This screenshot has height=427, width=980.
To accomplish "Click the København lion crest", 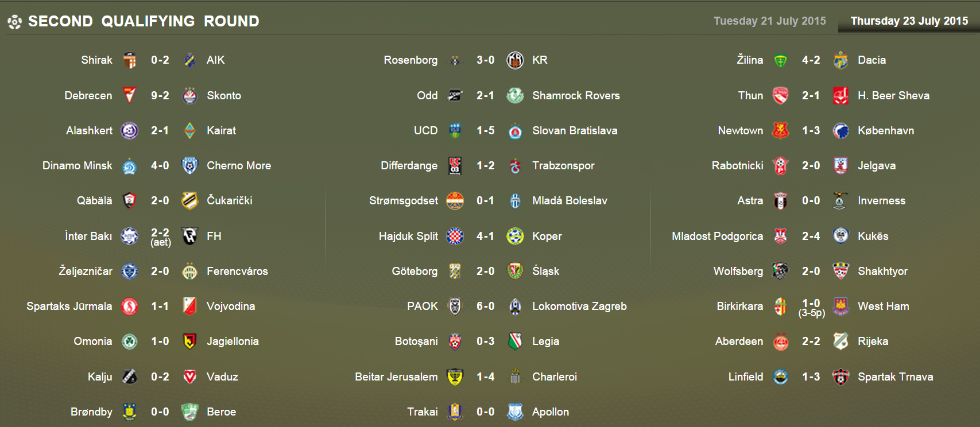I will [840, 131].
